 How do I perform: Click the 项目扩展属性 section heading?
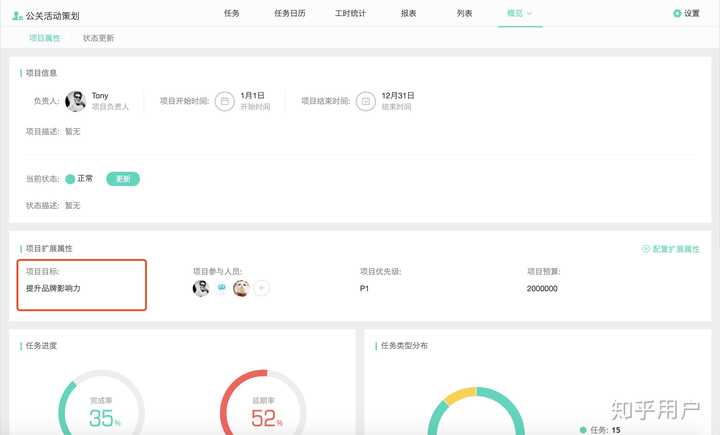point(49,249)
